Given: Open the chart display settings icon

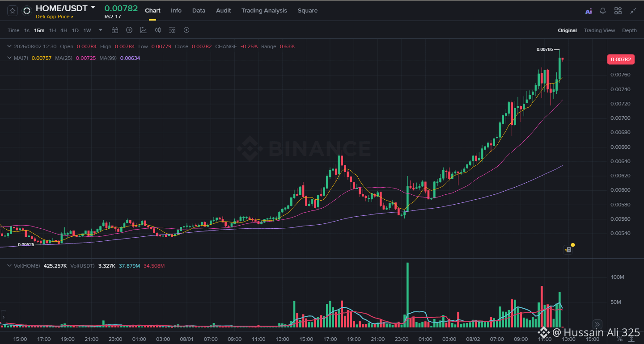Looking at the screenshot, I should tap(172, 30).
